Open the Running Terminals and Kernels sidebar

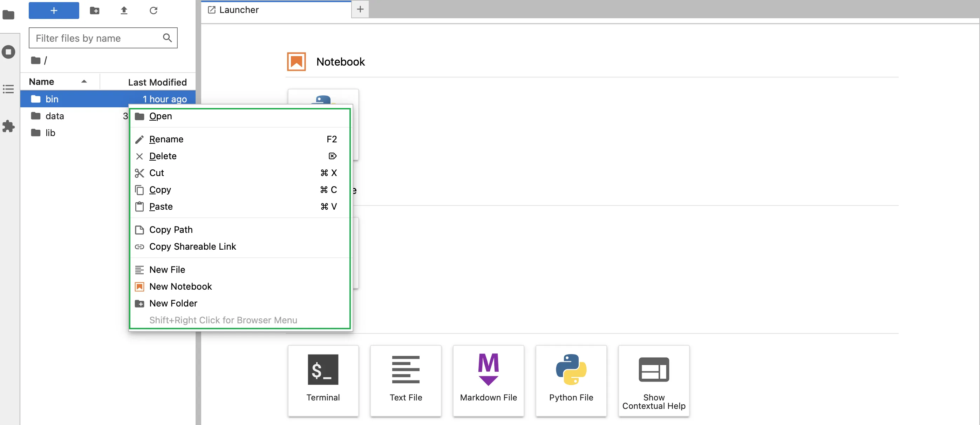(8, 52)
